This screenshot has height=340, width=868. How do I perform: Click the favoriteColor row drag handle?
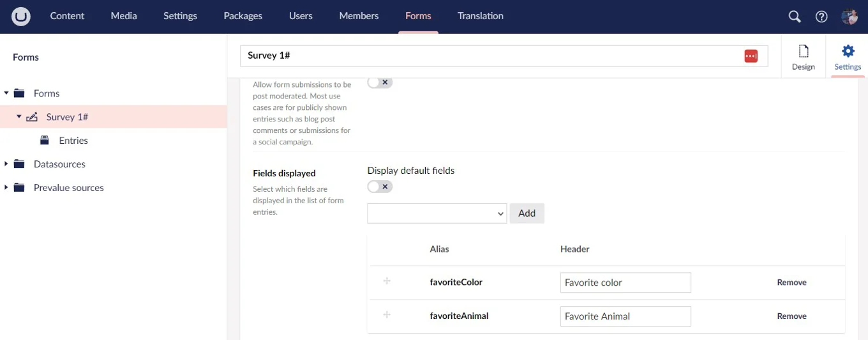387,281
